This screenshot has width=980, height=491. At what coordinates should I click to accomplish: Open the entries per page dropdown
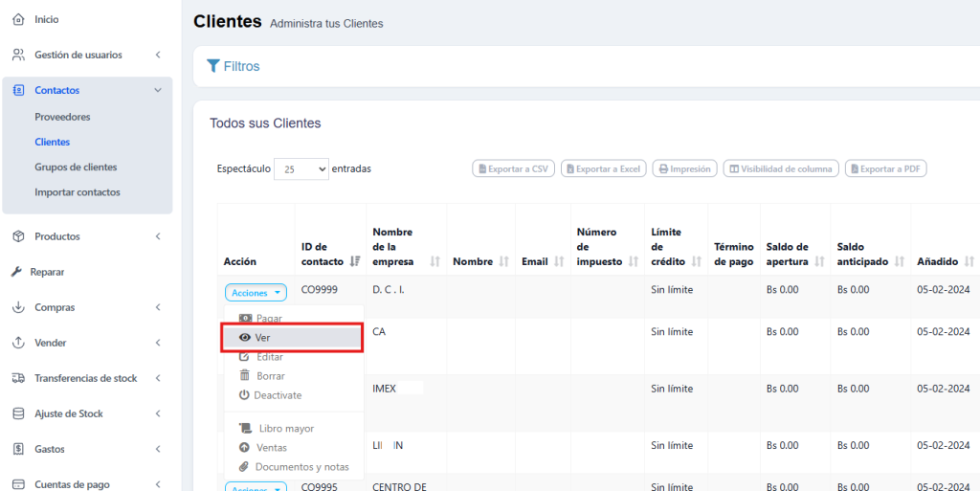[x=301, y=168]
